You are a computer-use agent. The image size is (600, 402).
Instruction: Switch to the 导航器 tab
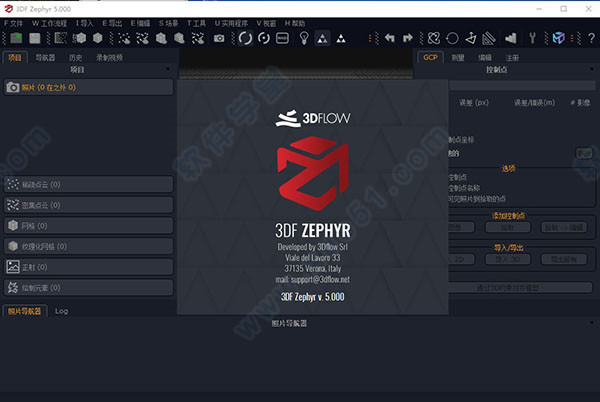pos(45,57)
